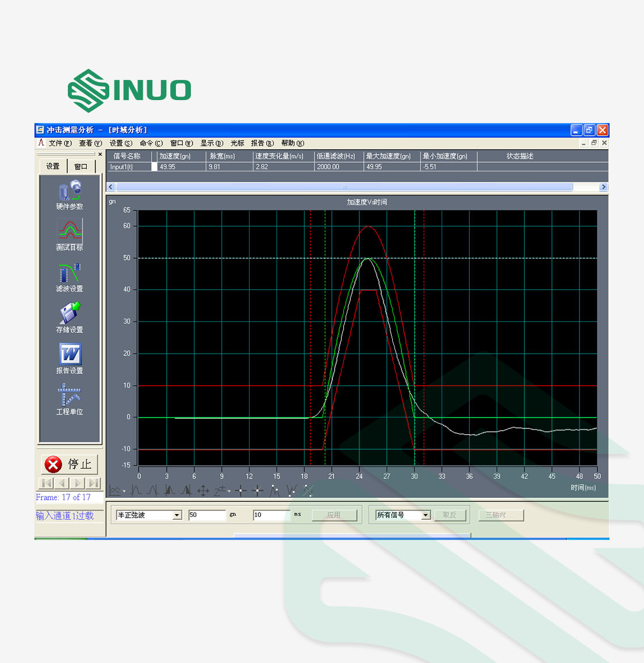Image resolution: width=644 pixels, height=663 pixels.
Task: Jump to last frame button
Action: point(94,483)
